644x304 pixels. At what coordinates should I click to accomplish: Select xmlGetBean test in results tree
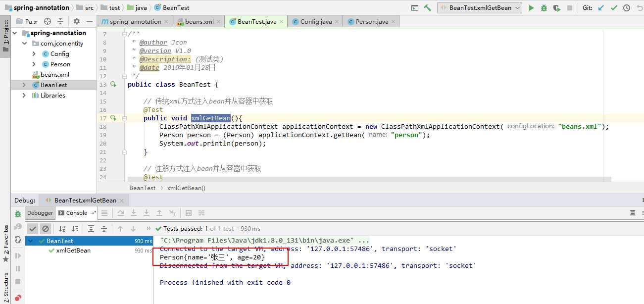[73, 251]
